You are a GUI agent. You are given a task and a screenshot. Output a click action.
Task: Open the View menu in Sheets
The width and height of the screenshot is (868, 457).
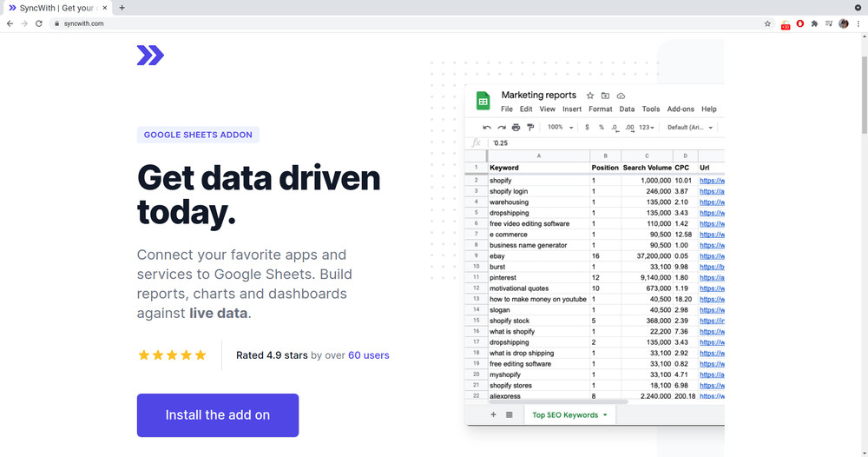(547, 109)
